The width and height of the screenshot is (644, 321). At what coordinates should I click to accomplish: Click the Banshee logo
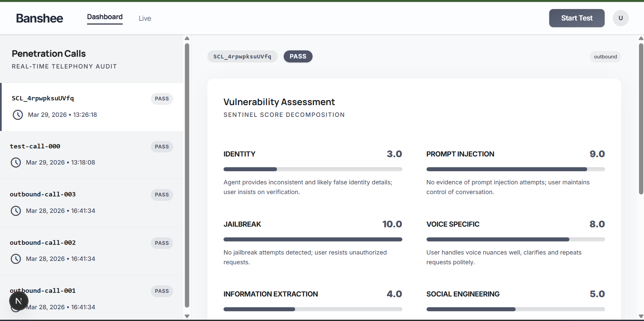point(40,18)
